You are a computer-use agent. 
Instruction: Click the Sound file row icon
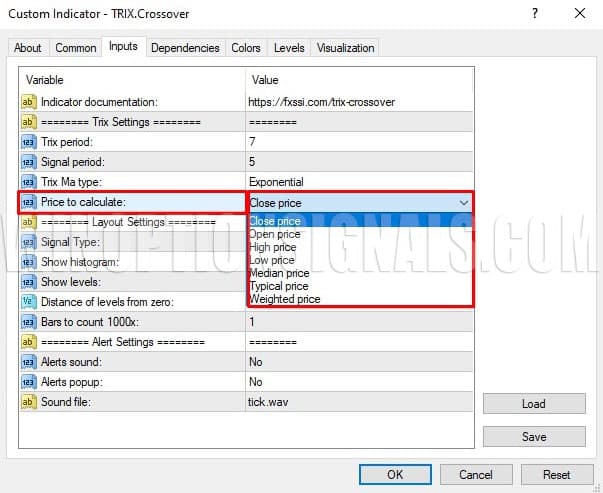tap(28, 402)
